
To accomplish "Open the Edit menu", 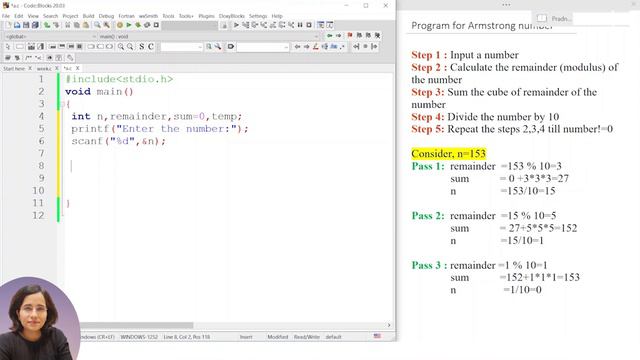I will click(x=19, y=16).
